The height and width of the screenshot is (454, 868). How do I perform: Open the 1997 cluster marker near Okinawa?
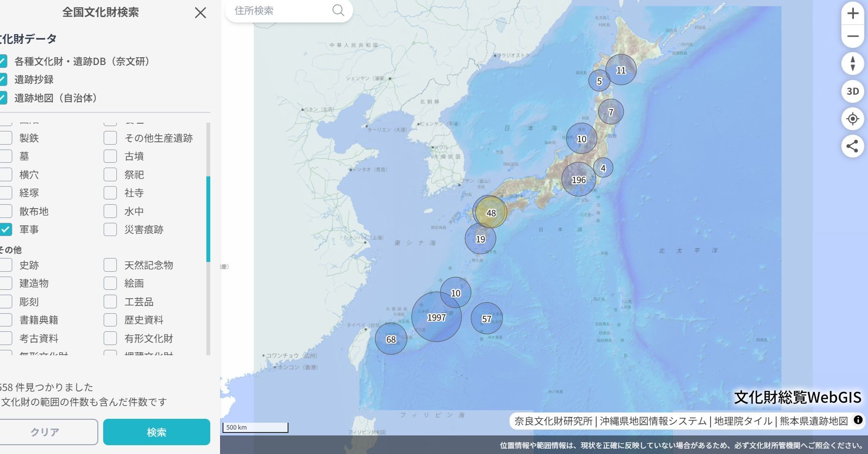coord(436,317)
